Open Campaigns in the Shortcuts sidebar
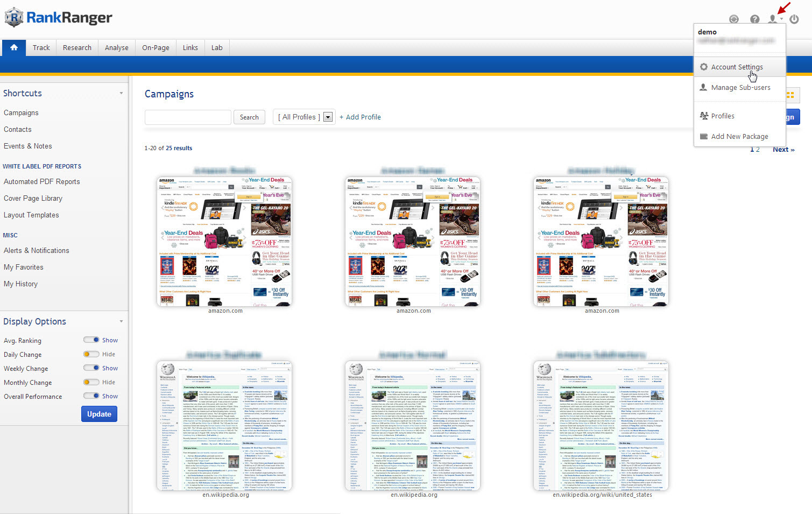The image size is (812, 514). 21,112
